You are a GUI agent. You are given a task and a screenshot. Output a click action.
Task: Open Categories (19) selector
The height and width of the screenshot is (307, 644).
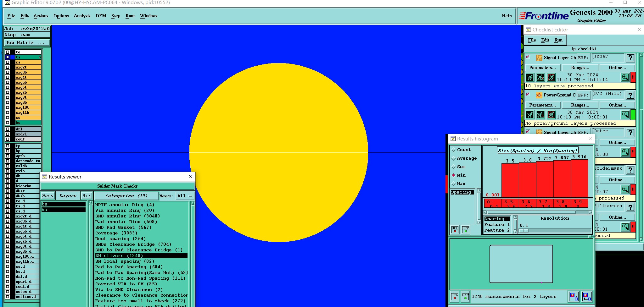click(126, 196)
